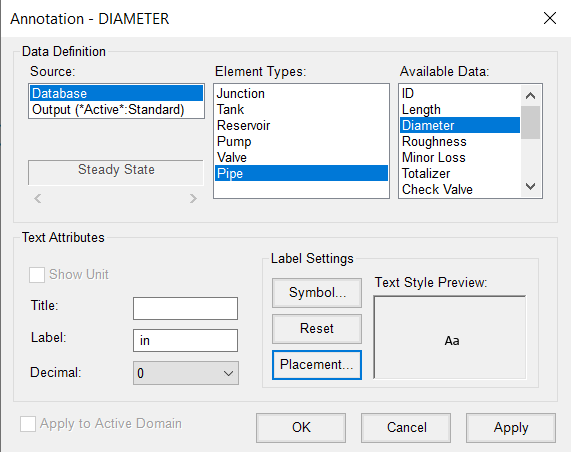Open Placement options

pos(317,365)
